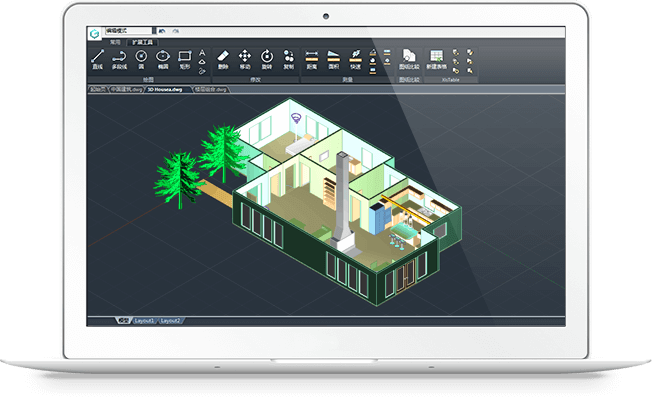
Task: Switch to the Layout1 sheet tab
Action: pos(144,321)
